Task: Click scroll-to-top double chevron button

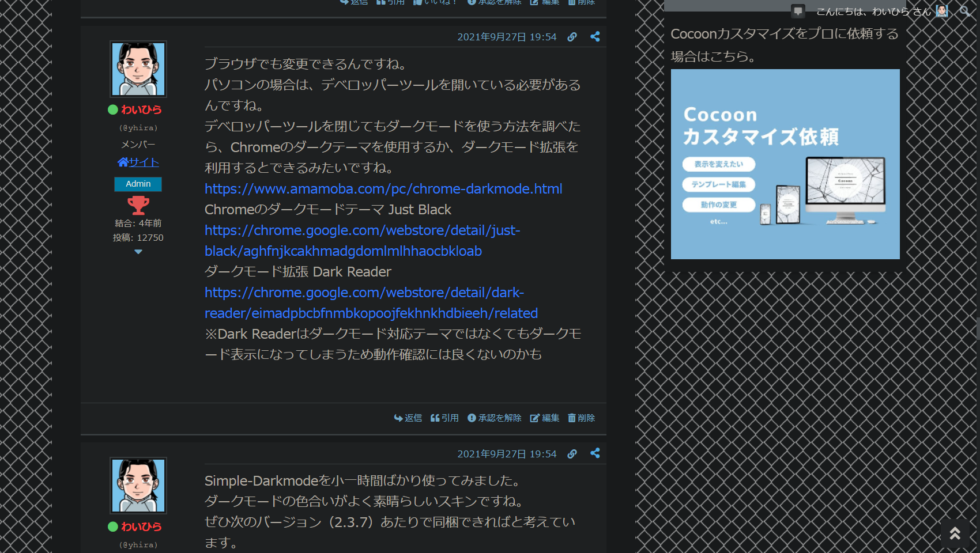Action: coord(955,533)
